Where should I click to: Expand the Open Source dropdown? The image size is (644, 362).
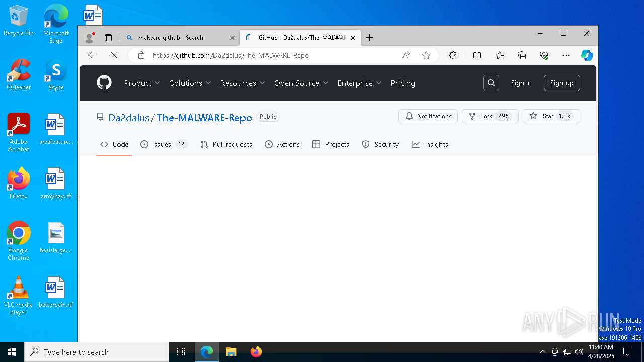(301, 83)
